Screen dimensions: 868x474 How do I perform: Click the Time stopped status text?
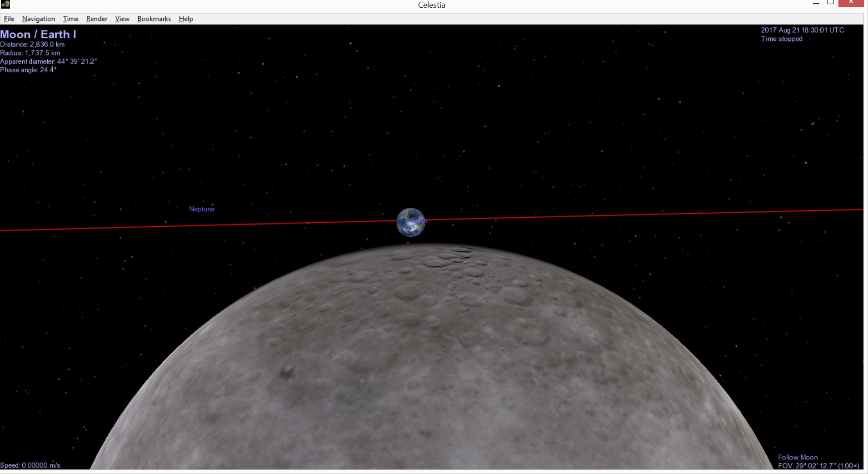[x=782, y=39]
